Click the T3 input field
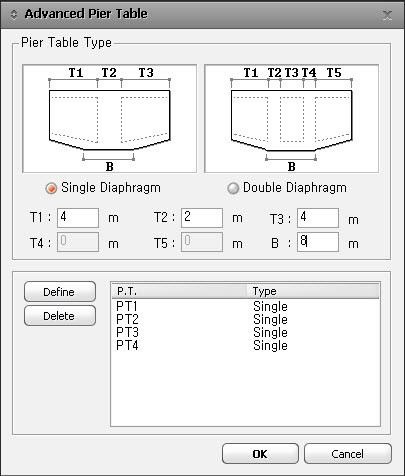Screen dimensions: 405x476 pos(318,218)
